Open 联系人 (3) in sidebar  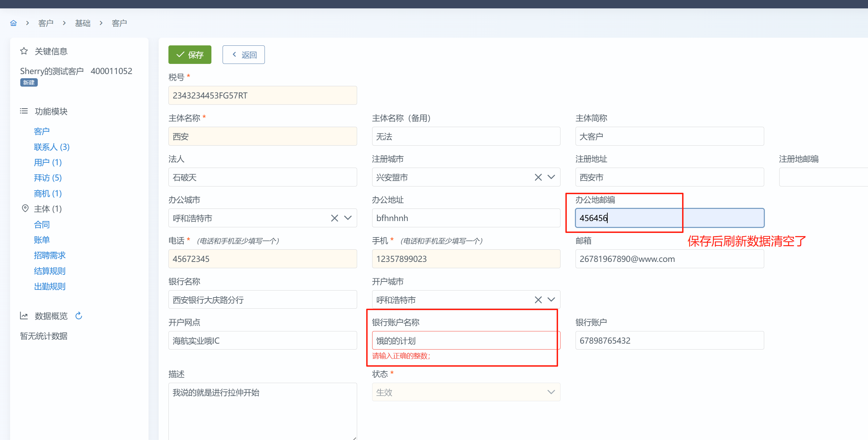coord(52,147)
